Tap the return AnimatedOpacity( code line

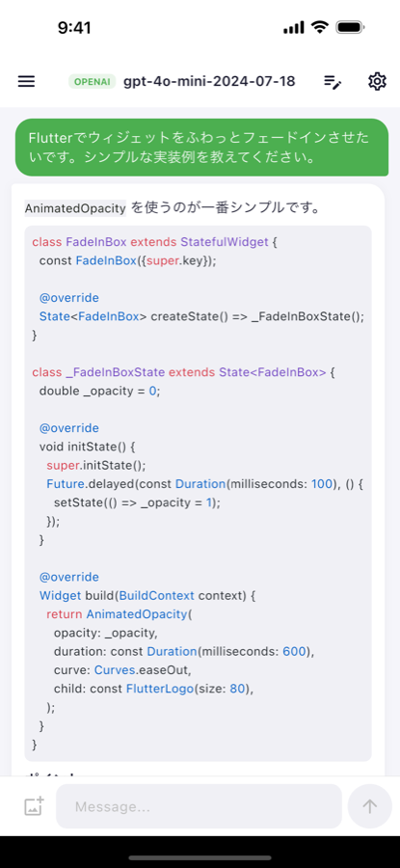(119, 614)
